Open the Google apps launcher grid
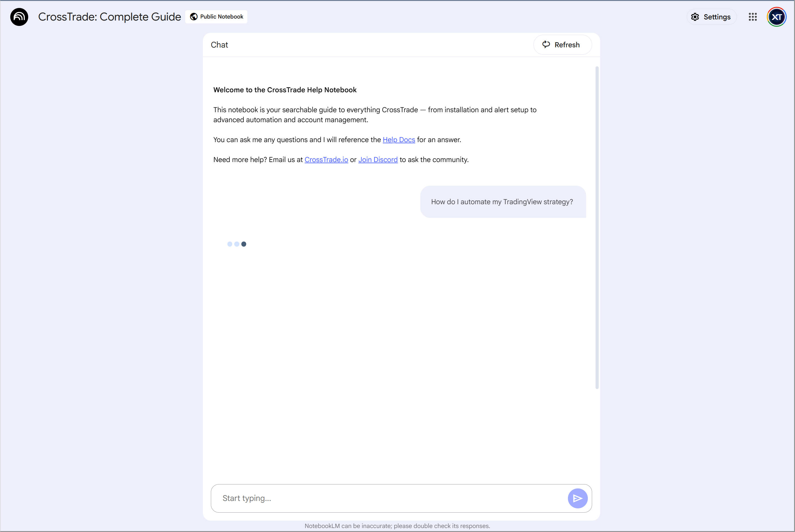This screenshot has width=795, height=532. [753, 17]
